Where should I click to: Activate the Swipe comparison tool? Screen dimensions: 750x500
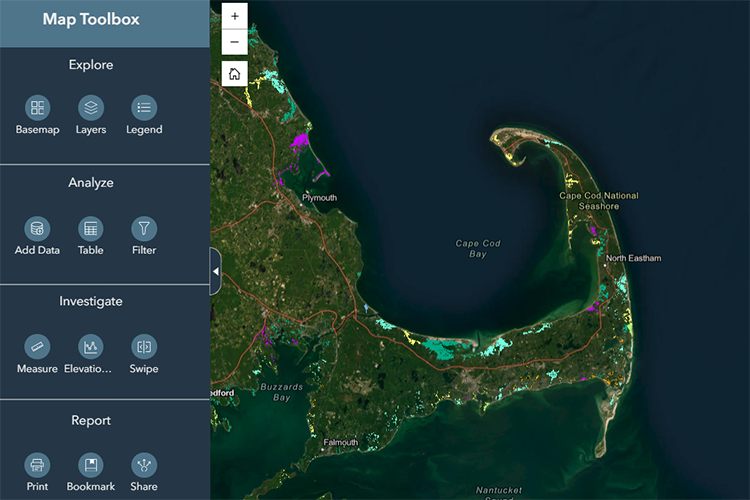(144, 347)
